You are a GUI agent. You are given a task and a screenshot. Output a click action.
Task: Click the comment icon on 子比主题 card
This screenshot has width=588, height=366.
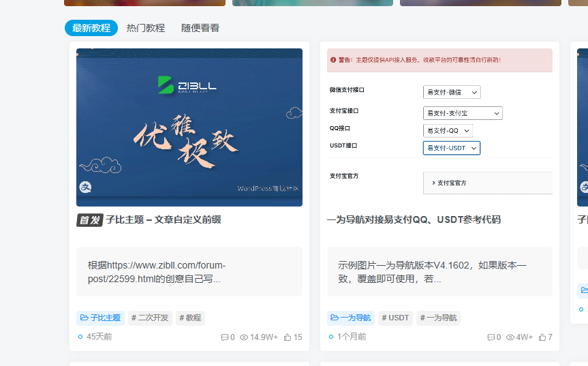point(225,337)
